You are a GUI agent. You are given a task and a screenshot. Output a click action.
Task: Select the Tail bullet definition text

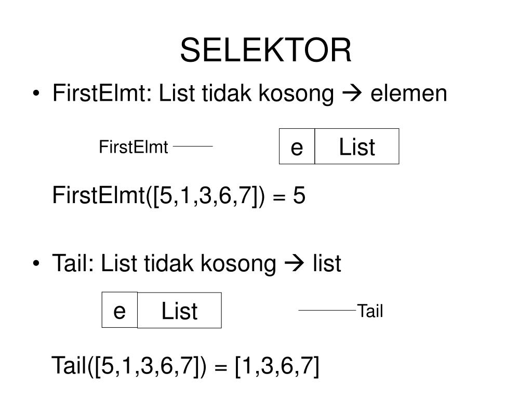pyautogui.click(x=196, y=263)
